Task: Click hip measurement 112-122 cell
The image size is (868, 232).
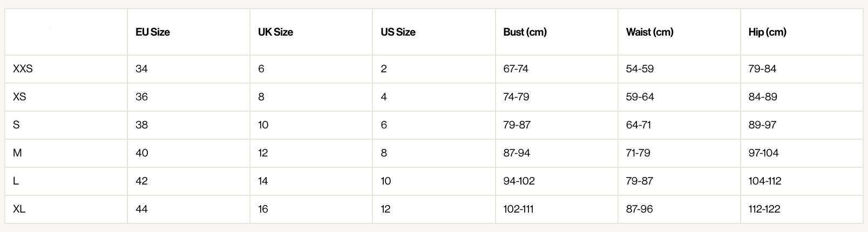Action: (764, 209)
